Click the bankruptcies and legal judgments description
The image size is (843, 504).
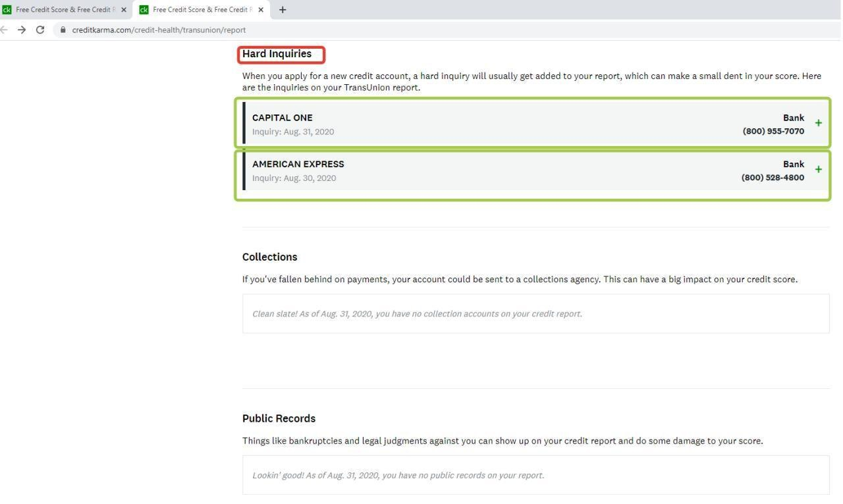503,441
